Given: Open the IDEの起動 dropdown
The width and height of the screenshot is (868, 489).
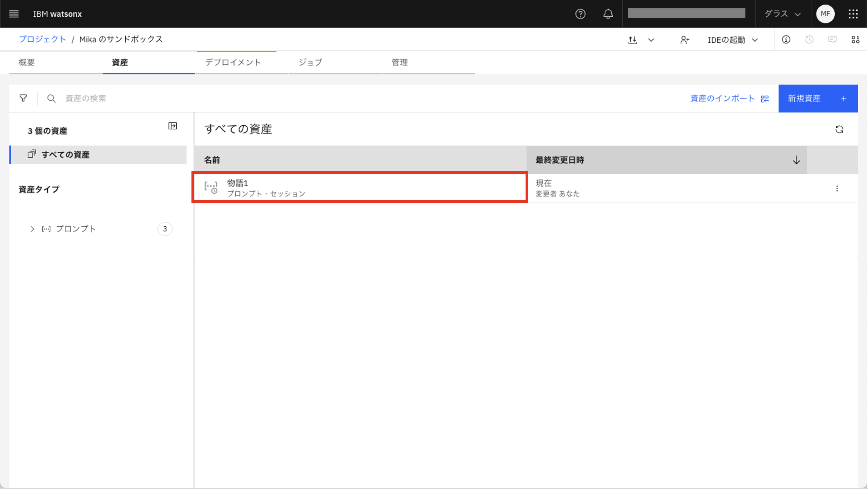Looking at the screenshot, I should click(733, 40).
